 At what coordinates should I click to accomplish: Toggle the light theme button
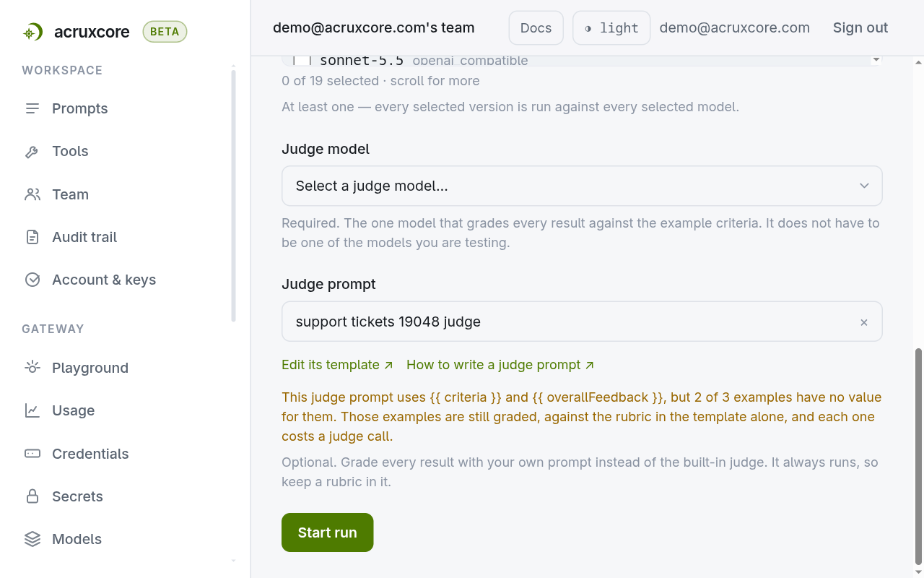(611, 28)
